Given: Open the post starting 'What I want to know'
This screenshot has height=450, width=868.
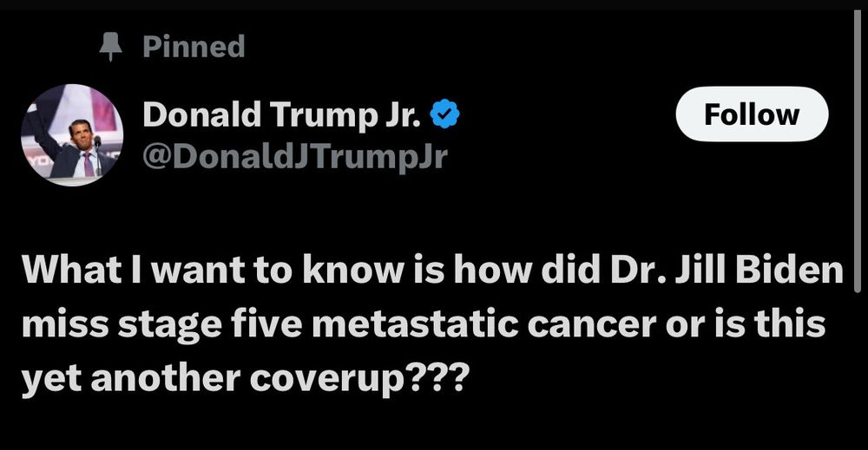Looking at the screenshot, I should click(x=431, y=324).
